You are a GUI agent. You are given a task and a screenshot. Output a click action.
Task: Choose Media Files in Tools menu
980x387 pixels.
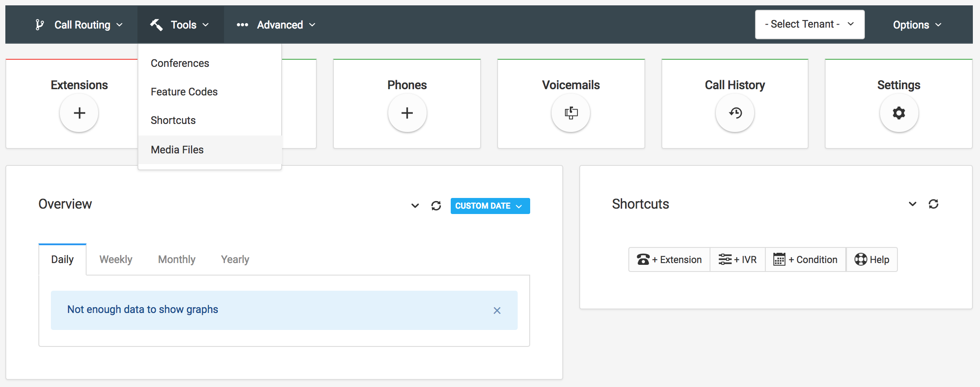click(210, 150)
